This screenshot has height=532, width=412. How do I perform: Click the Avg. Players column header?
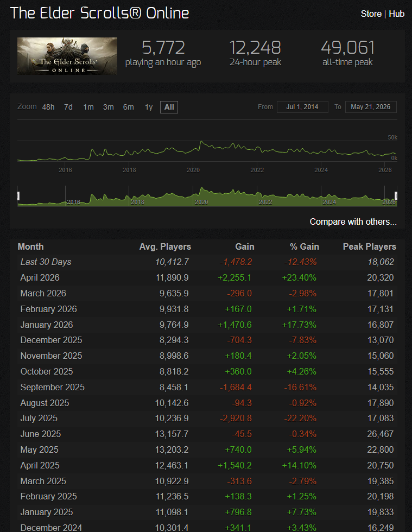[x=165, y=246]
